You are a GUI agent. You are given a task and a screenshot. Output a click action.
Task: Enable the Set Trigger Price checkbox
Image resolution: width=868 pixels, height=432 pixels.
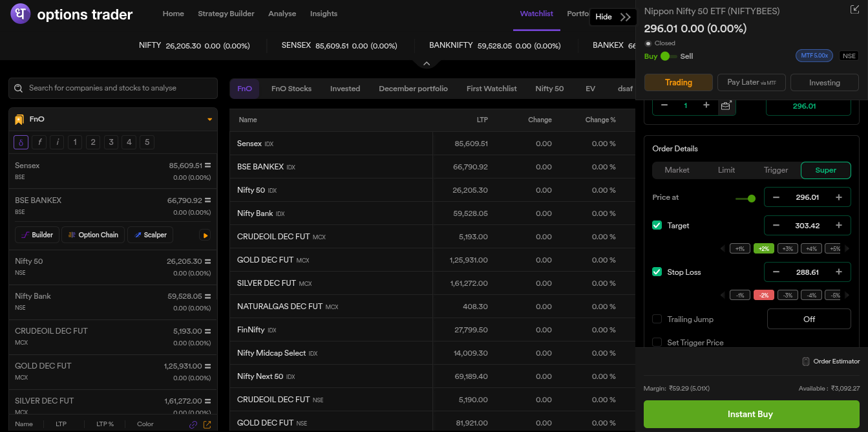click(657, 343)
